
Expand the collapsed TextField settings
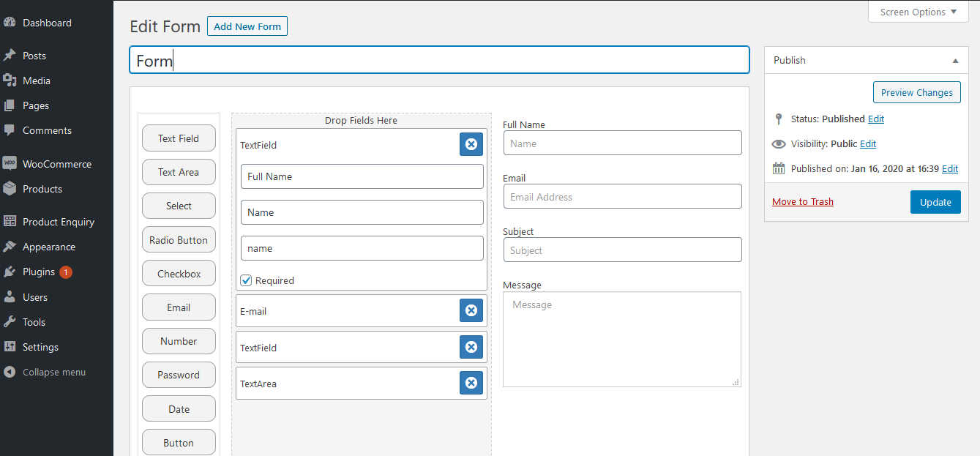[x=362, y=347]
